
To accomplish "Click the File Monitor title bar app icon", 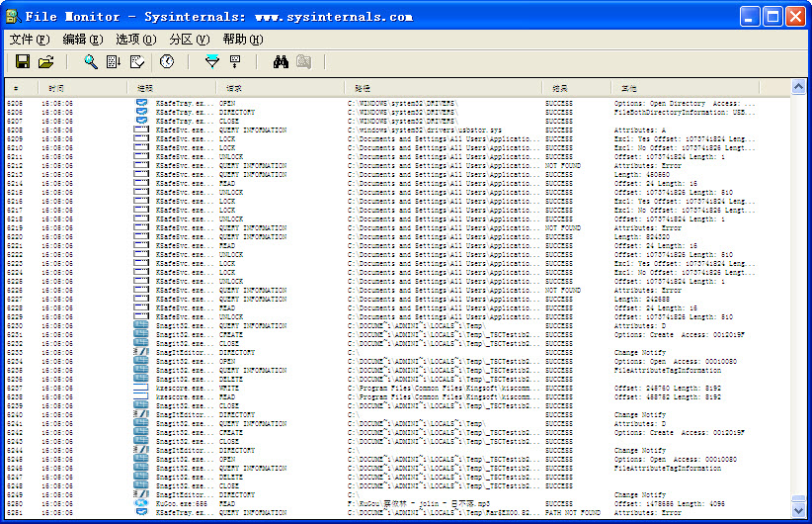I will click(13, 17).
